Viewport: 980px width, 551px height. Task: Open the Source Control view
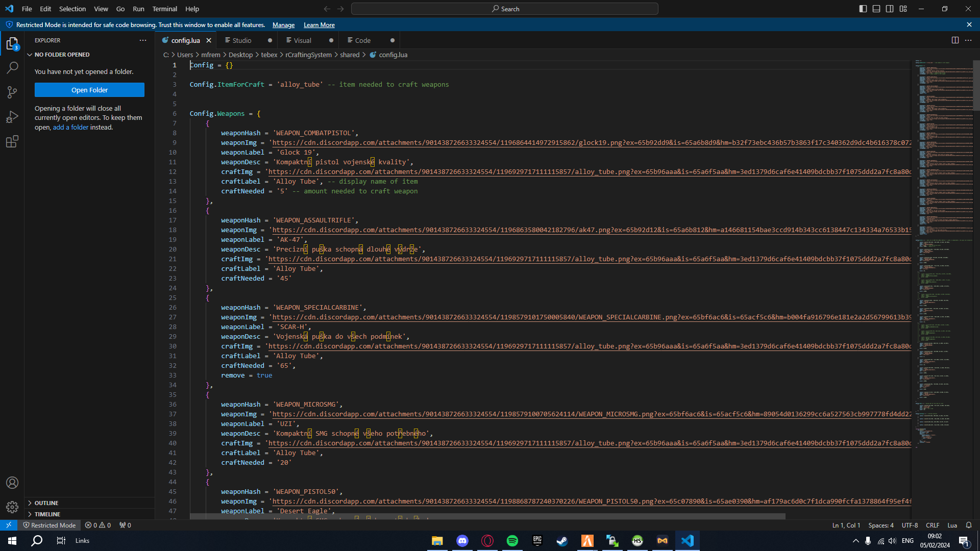[x=12, y=92]
